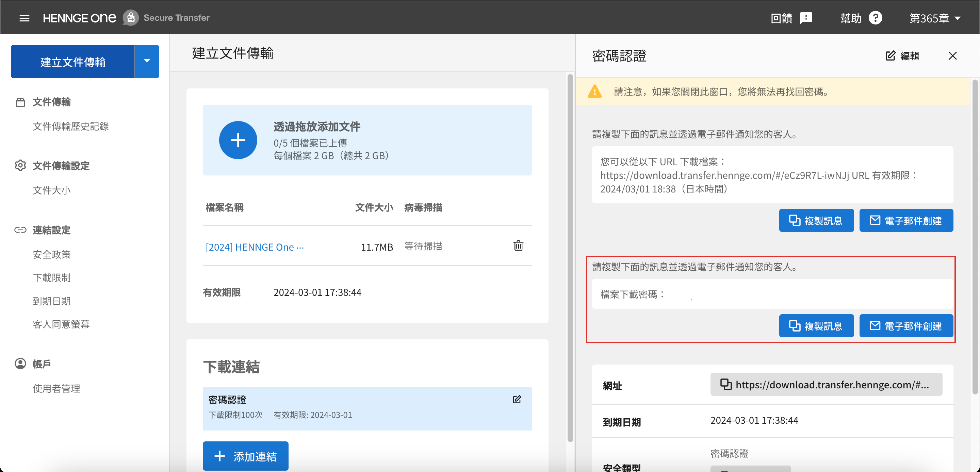Open 使用者管理 sidebar item
Image resolution: width=980 pixels, height=472 pixels.
[x=56, y=388]
